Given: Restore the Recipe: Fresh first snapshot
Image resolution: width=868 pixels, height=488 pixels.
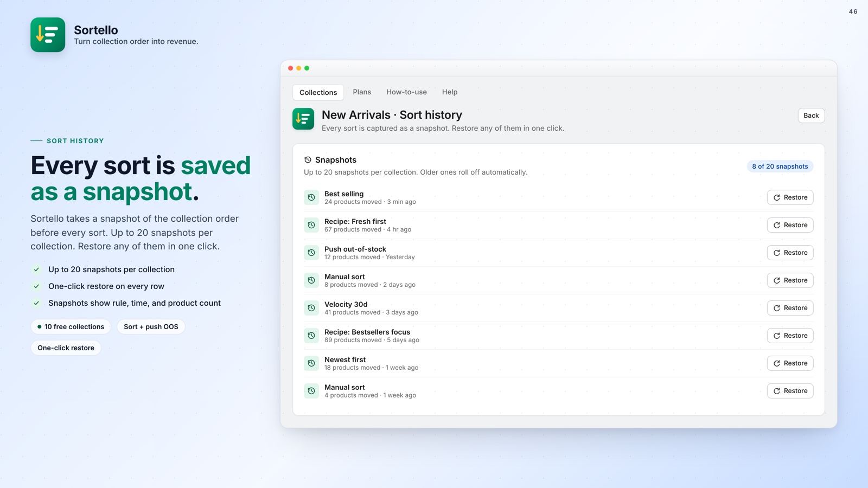Looking at the screenshot, I should [790, 225].
